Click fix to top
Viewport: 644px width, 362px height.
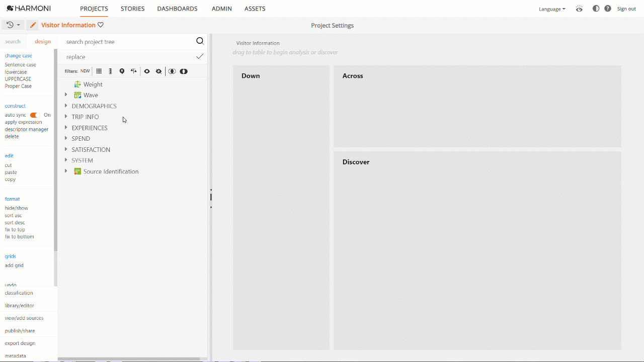pos(15,230)
